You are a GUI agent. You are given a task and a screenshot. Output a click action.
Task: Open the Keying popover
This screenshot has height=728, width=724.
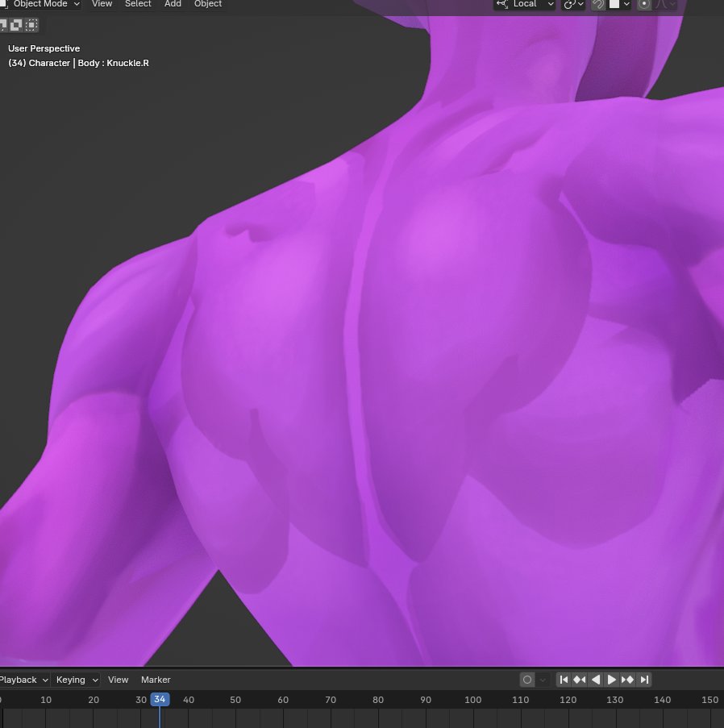tap(76, 680)
